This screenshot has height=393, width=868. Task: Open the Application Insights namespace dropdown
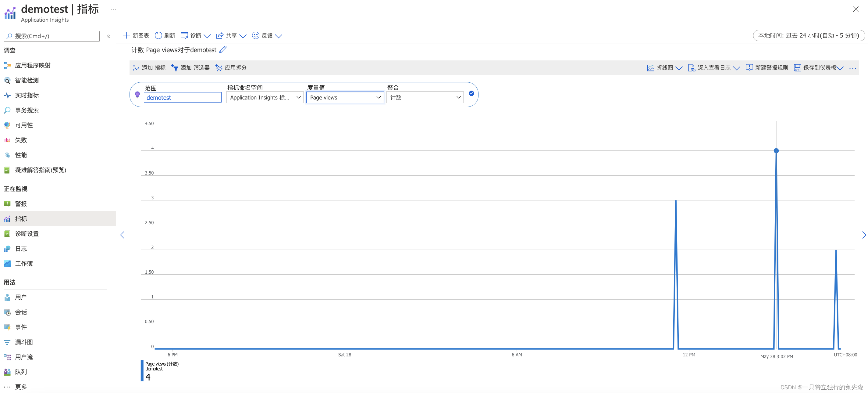point(265,98)
